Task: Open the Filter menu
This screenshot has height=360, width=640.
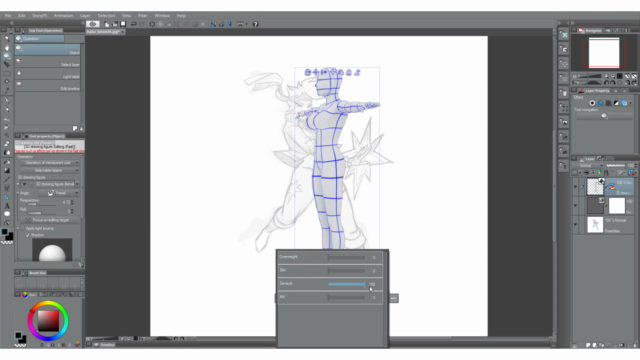Action: point(142,16)
